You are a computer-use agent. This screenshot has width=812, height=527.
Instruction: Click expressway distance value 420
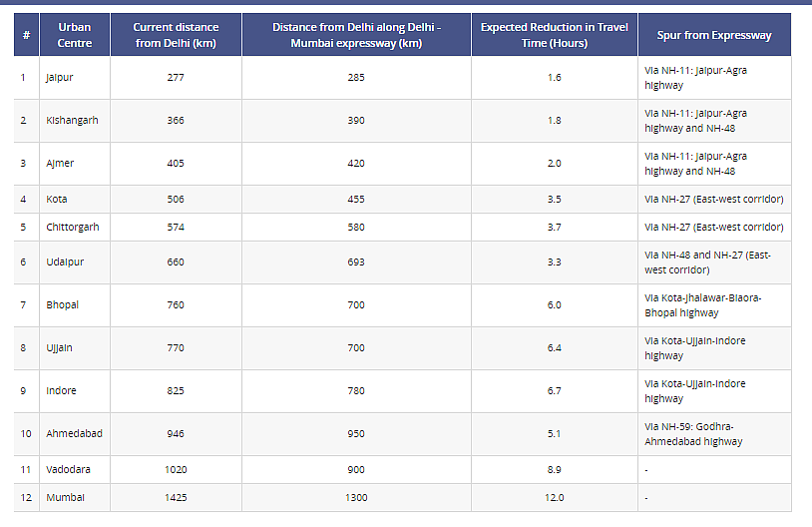click(356, 164)
